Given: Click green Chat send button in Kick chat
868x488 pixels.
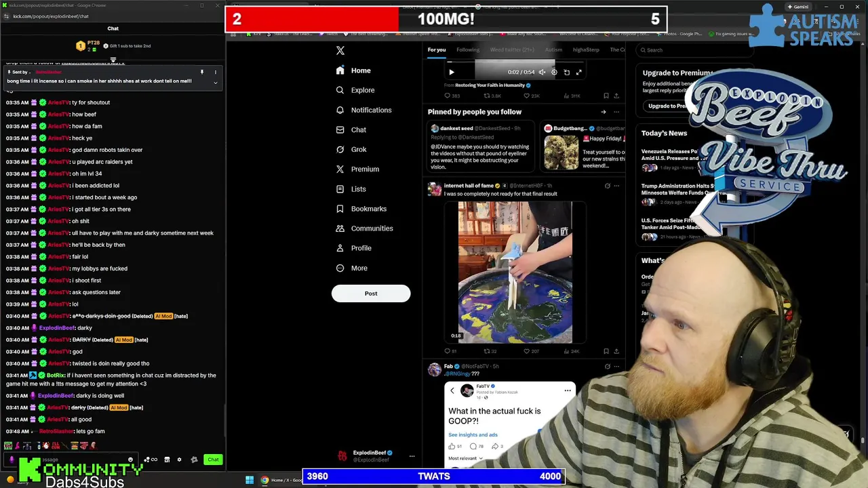Looking at the screenshot, I should point(213,460).
